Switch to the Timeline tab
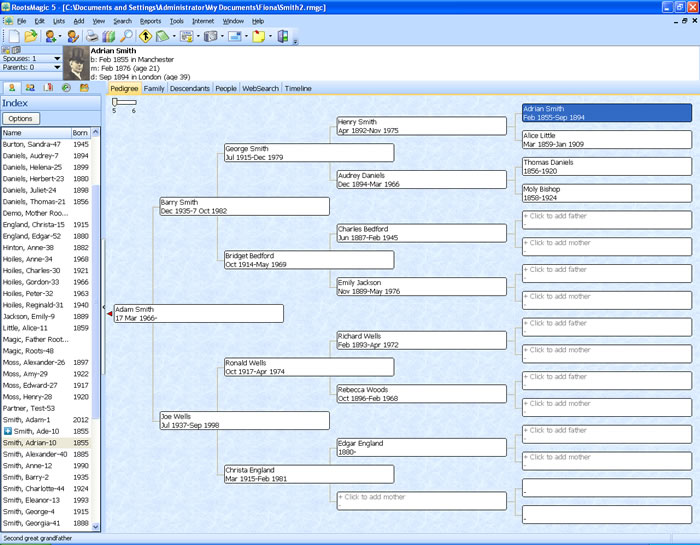Screen dimensions: 700x545 [298, 88]
